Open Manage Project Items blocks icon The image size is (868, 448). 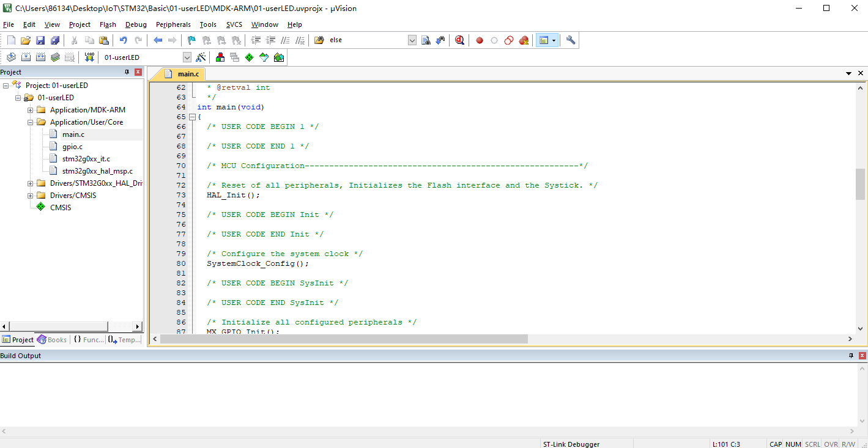220,57
